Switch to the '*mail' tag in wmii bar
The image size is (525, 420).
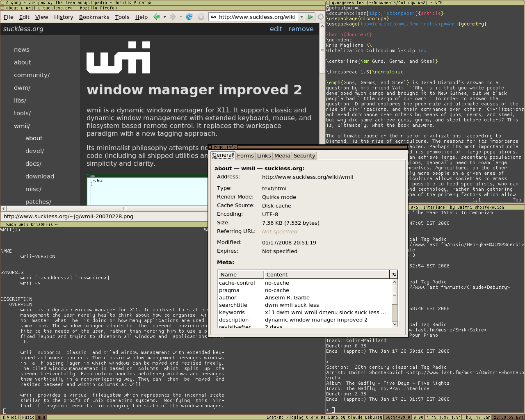(x=13, y=417)
